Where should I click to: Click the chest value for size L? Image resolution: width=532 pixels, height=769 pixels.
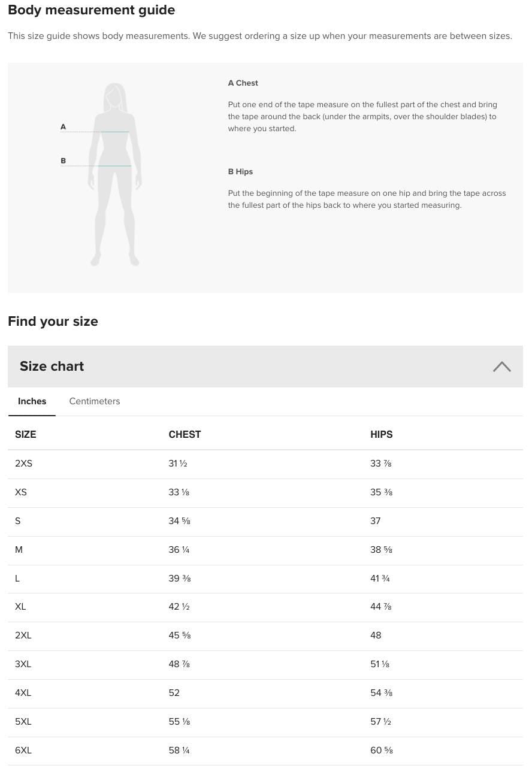click(179, 579)
